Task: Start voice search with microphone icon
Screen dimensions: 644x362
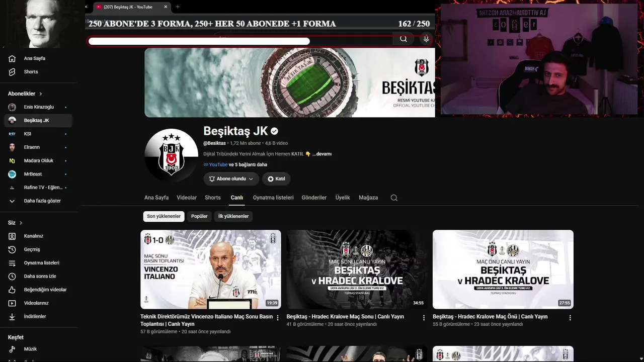Action: pos(426,39)
